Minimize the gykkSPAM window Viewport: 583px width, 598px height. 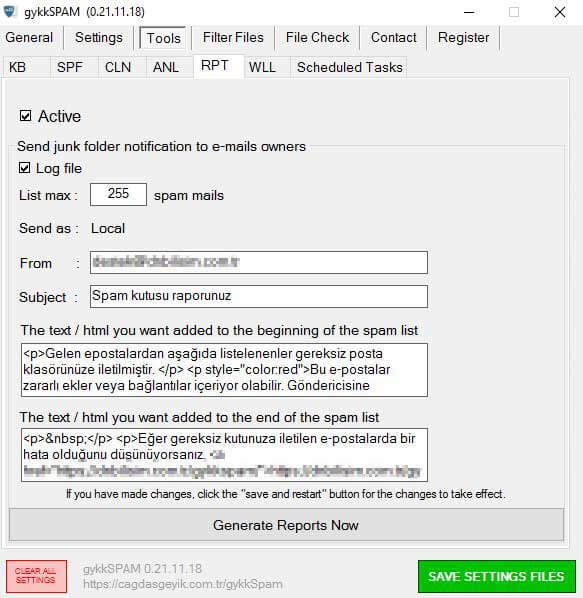tap(469, 12)
